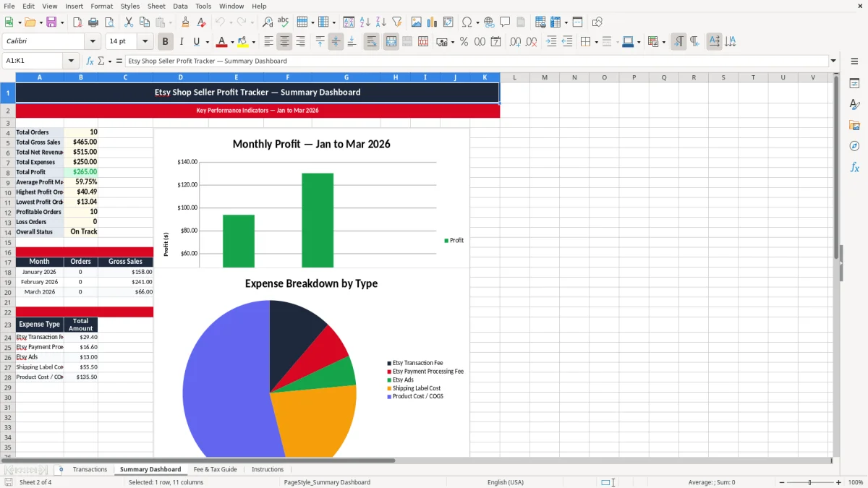Insert special character omega
This screenshot has height=488, width=868.
tap(467, 22)
